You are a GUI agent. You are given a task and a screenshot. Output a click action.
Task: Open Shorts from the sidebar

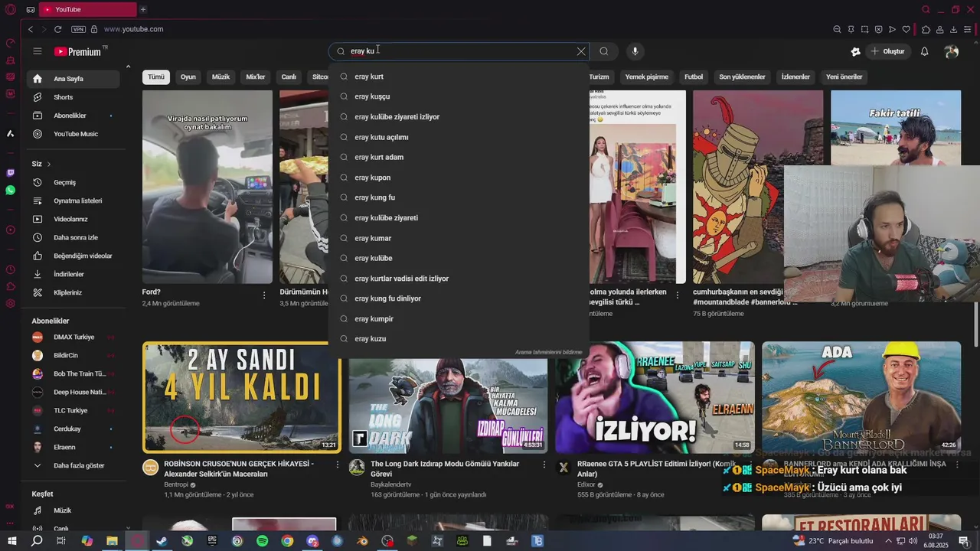(73, 97)
